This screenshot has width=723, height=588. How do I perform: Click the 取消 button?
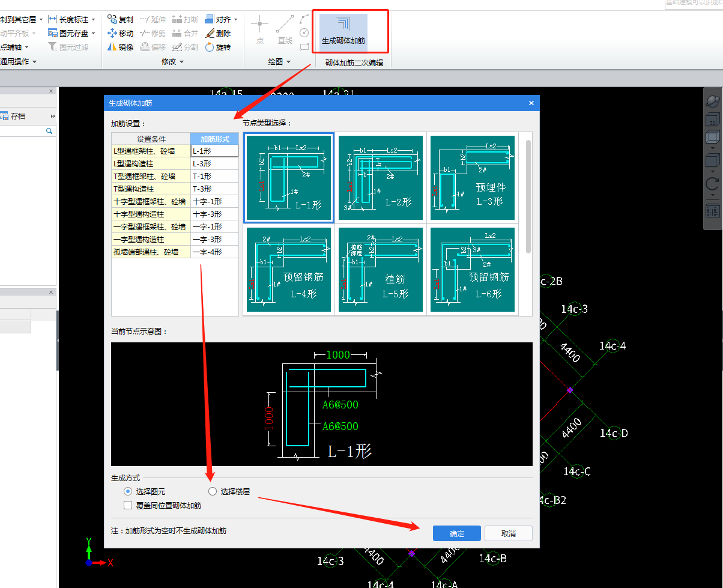509,533
